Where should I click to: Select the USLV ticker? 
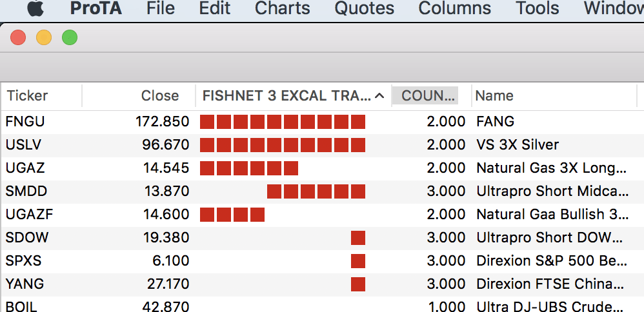pyautogui.click(x=23, y=145)
